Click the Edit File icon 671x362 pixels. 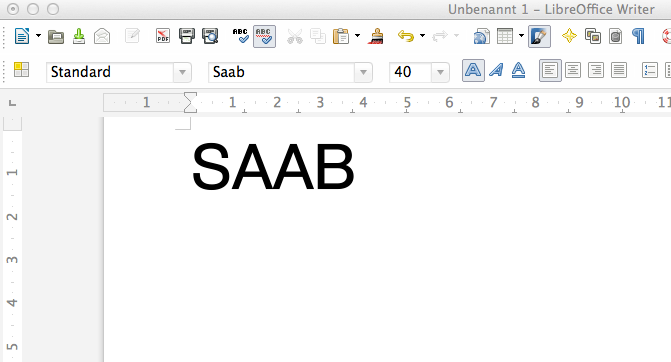(132, 36)
